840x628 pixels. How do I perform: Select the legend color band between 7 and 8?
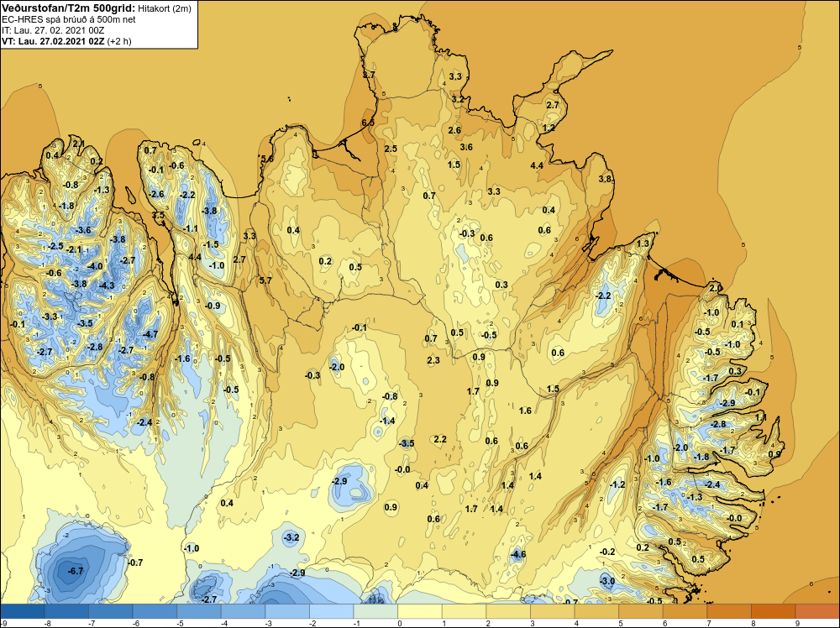click(x=728, y=611)
